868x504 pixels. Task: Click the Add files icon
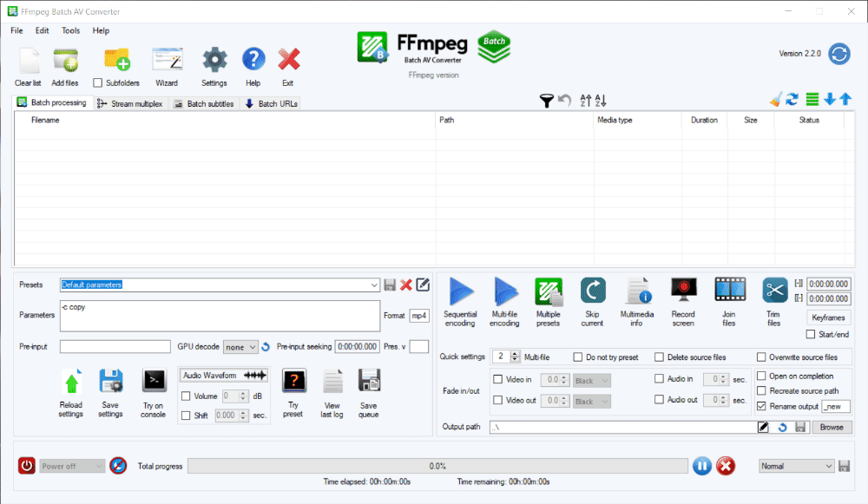65,61
